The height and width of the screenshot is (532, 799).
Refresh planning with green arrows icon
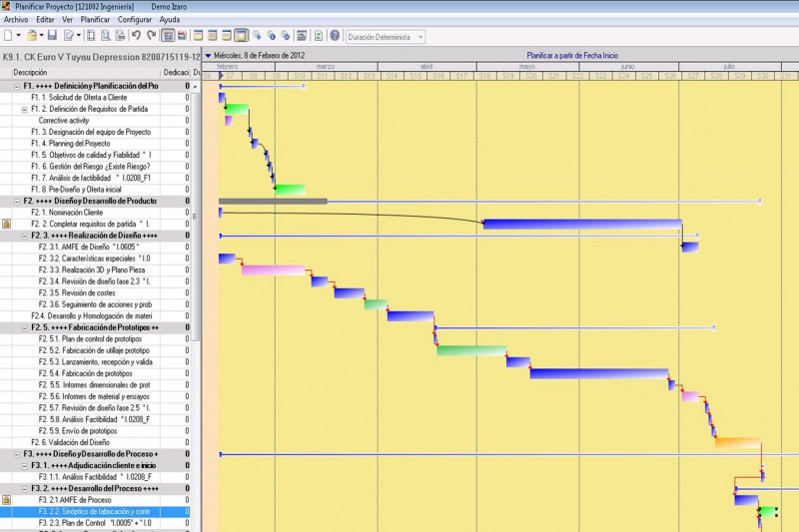(x=319, y=36)
